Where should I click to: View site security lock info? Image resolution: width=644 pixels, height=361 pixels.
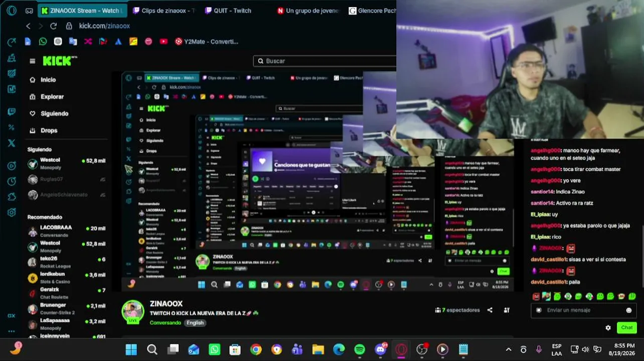[x=69, y=26]
